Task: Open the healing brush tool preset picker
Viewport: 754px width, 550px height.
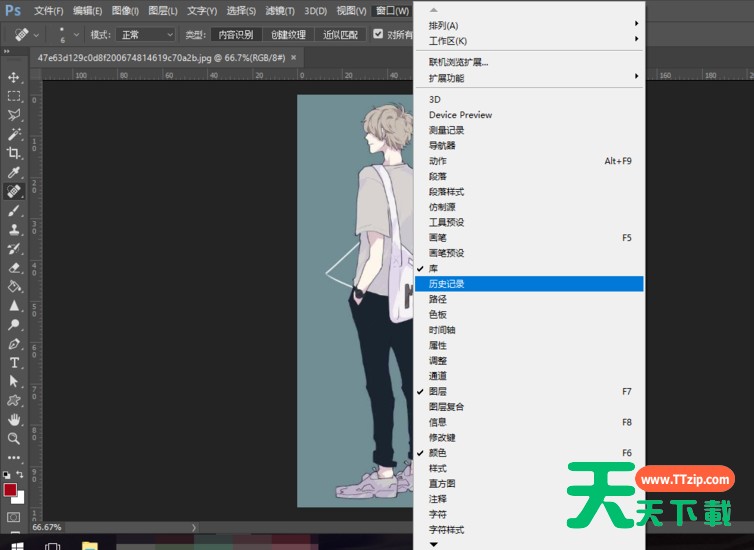Action: [x=26, y=35]
